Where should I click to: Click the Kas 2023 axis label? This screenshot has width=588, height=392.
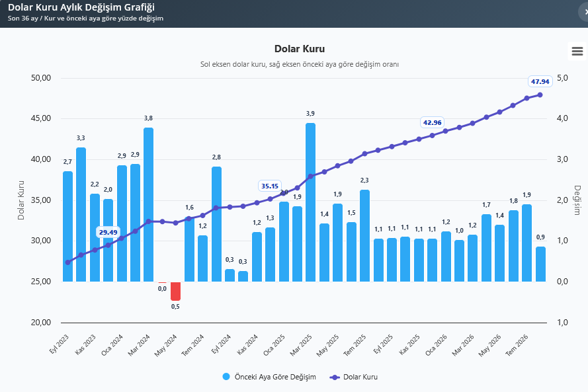[x=85, y=344]
